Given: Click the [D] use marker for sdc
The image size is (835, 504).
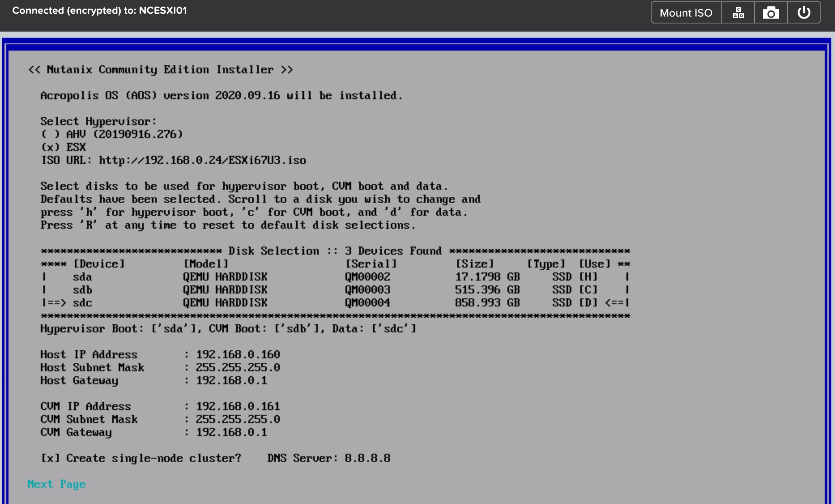Looking at the screenshot, I should tap(588, 303).
